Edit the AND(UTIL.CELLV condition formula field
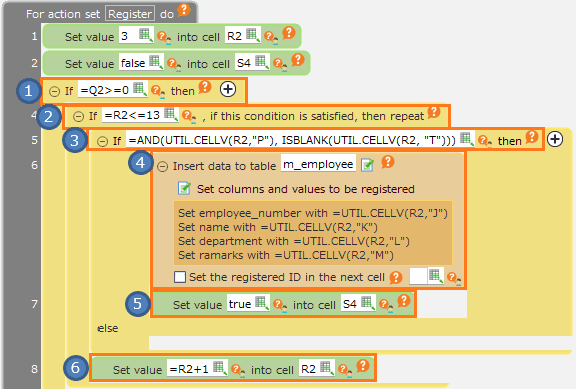The width and height of the screenshot is (576, 389). [293, 140]
